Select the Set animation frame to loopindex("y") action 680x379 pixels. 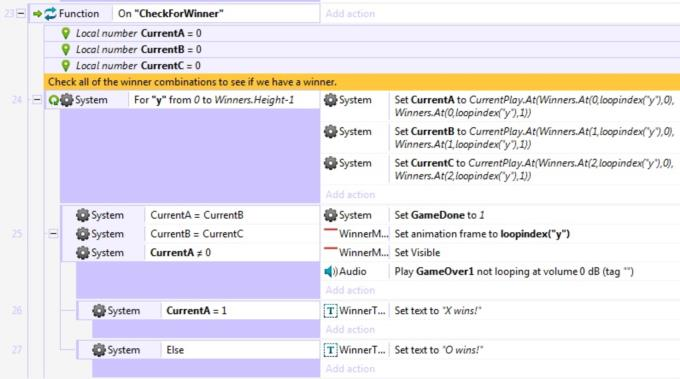pos(482,234)
